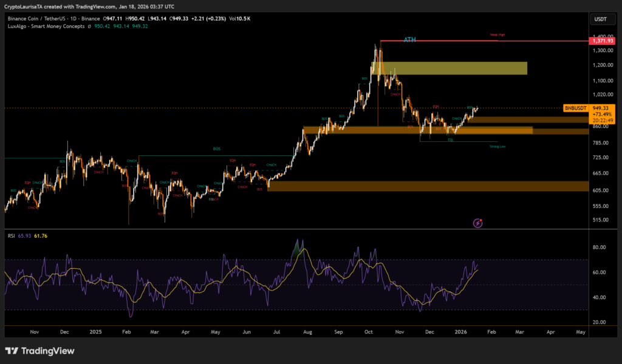Click the ø symbol beside LuxAlgo title
This screenshot has width=622, height=364.
point(89,27)
